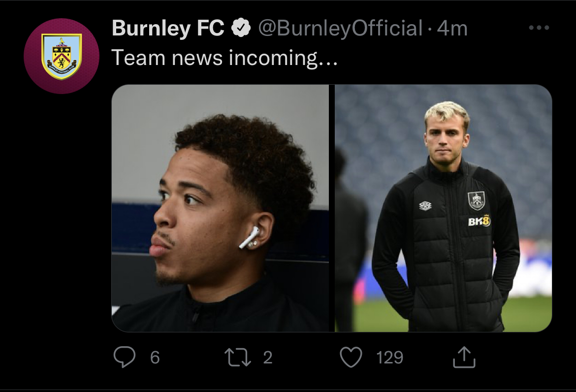Click the white AirPod in the left photo

[x=249, y=237]
